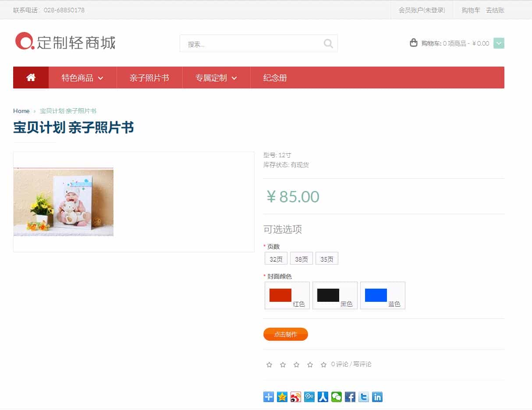532x410 pixels.
Task: Choose the 红色 red cover color
Action: coord(287,295)
